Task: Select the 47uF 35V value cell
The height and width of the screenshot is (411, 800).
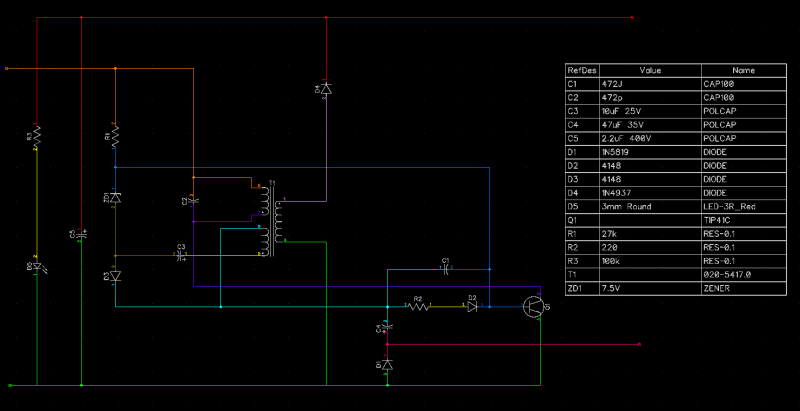Action: tap(651, 125)
